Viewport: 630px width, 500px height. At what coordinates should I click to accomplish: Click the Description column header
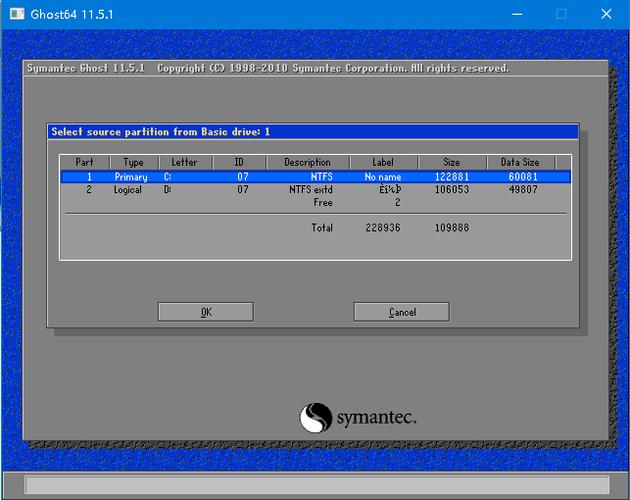coord(307,162)
